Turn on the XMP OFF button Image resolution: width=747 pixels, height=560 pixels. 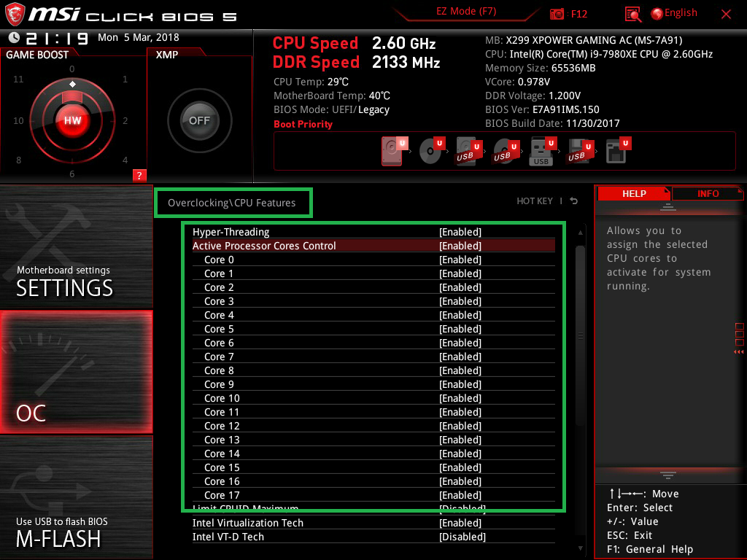(x=199, y=120)
